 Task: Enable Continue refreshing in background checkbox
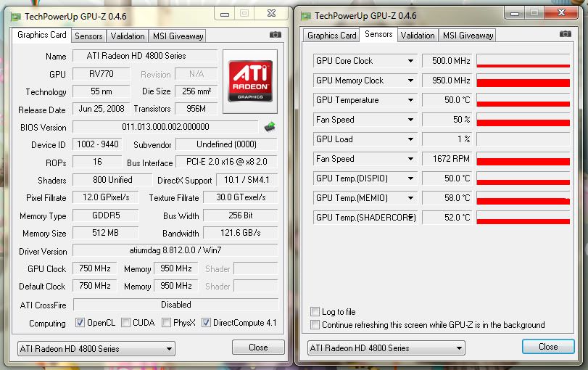click(315, 324)
